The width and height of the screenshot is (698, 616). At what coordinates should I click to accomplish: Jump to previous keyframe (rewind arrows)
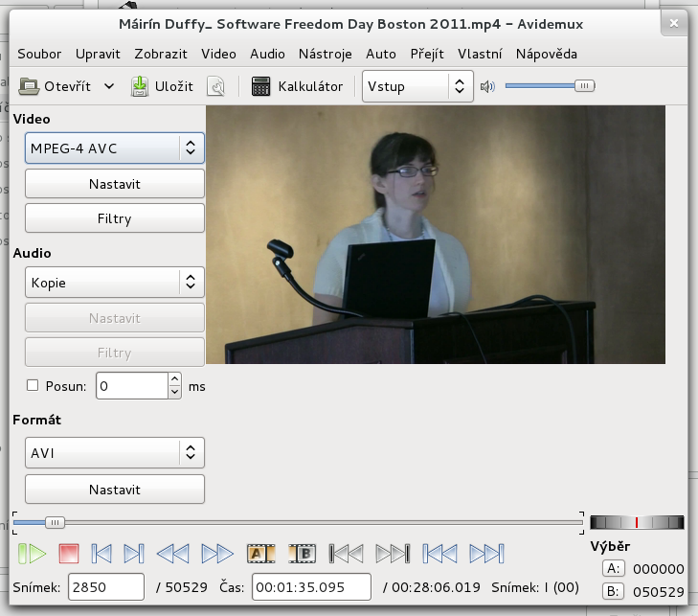[172, 554]
